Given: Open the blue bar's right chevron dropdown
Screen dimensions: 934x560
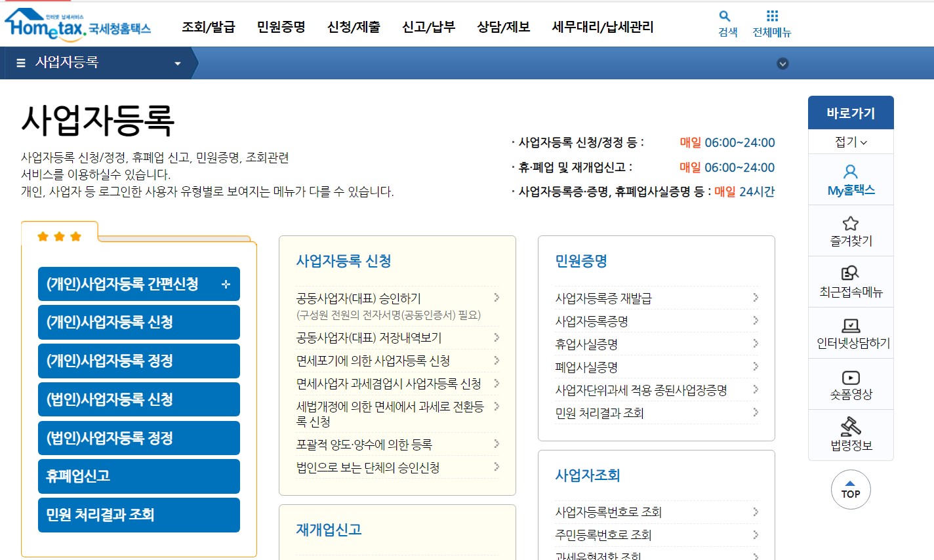Looking at the screenshot, I should (782, 63).
